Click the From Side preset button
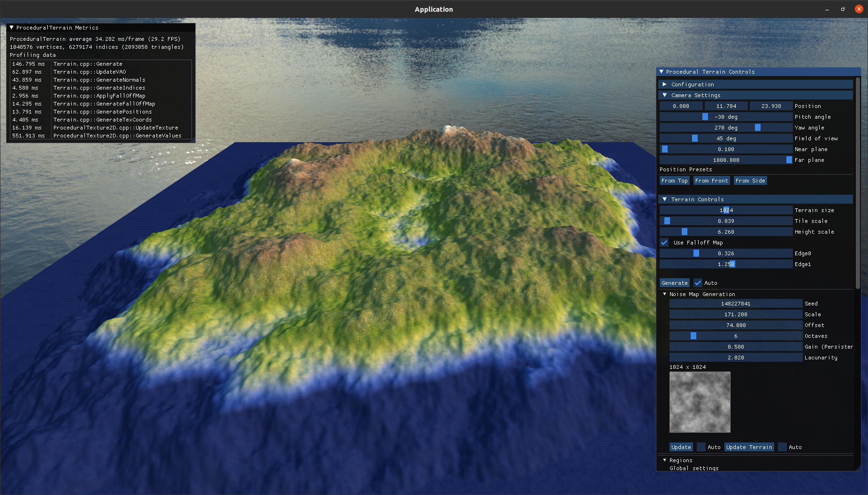868x495 pixels. click(x=750, y=181)
